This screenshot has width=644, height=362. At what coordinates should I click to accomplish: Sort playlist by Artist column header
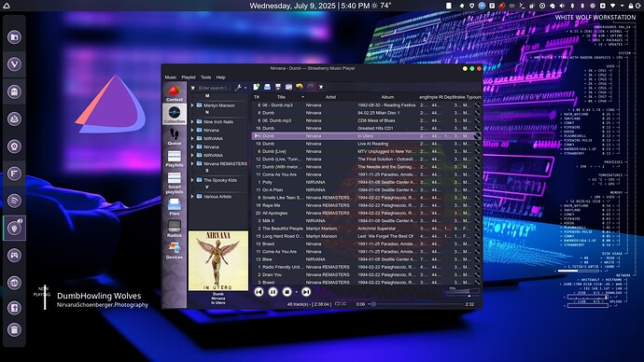pyautogui.click(x=330, y=97)
